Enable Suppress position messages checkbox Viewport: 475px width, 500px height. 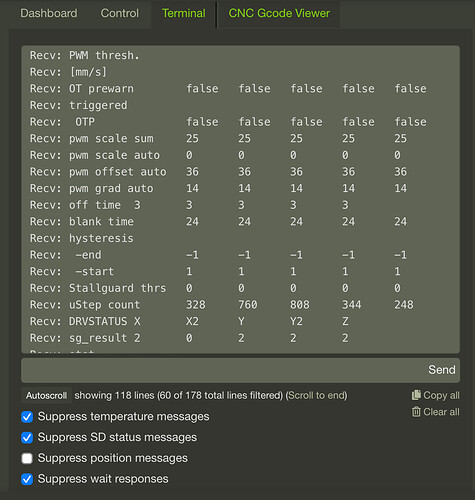click(x=27, y=458)
